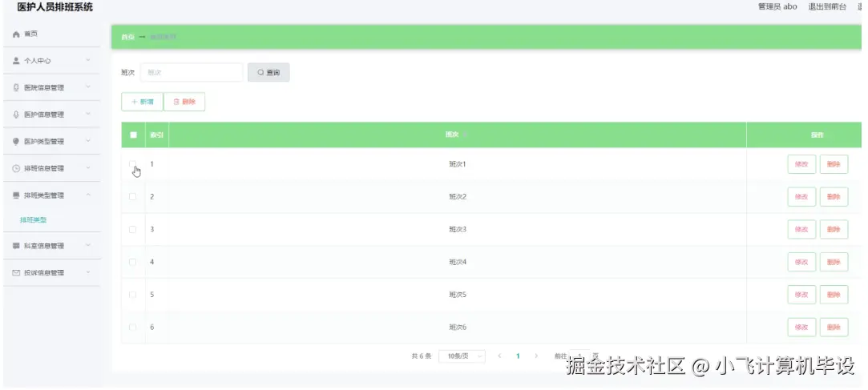Expand the 科室信息管理 menu chevron

(x=88, y=246)
